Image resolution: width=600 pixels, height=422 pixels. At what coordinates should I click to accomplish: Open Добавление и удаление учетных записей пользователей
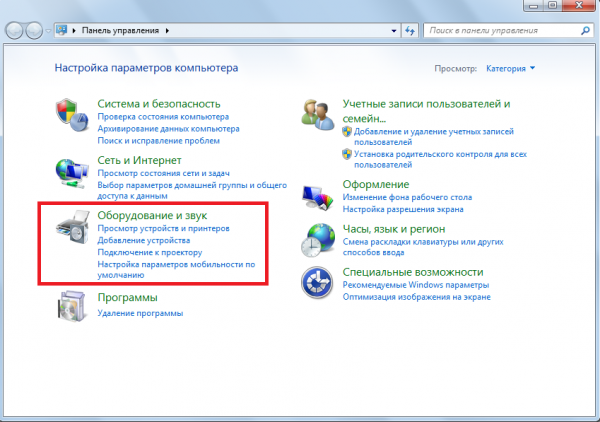tap(434, 137)
